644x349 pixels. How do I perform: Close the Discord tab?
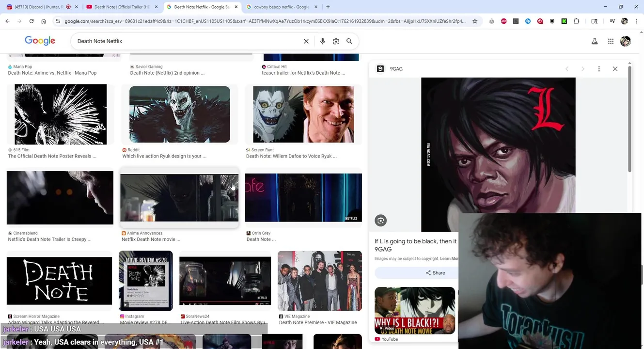(76, 7)
